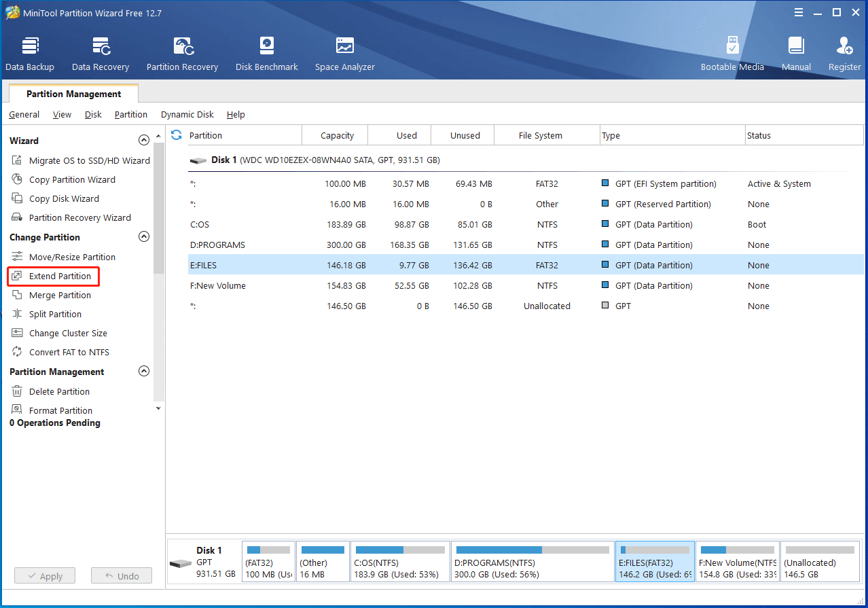Select the 16 MB Other disk map block
The height and width of the screenshot is (608, 868).
(x=323, y=562)
